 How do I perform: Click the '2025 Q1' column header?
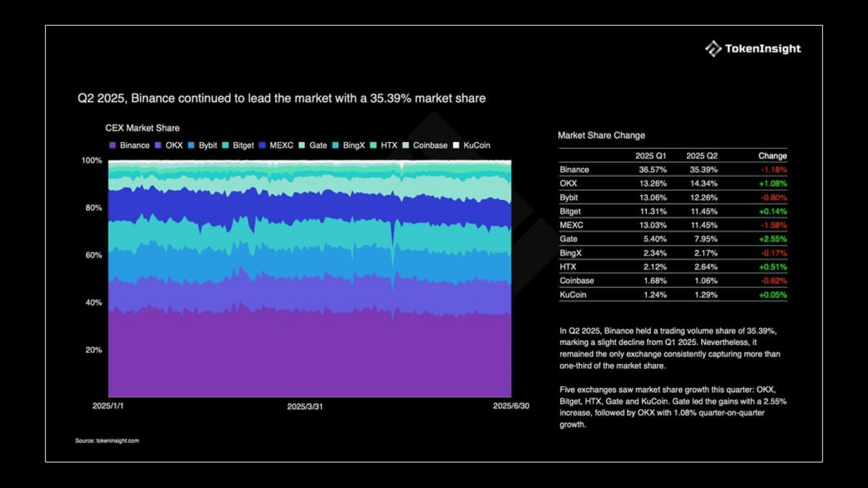coord(650,156)
